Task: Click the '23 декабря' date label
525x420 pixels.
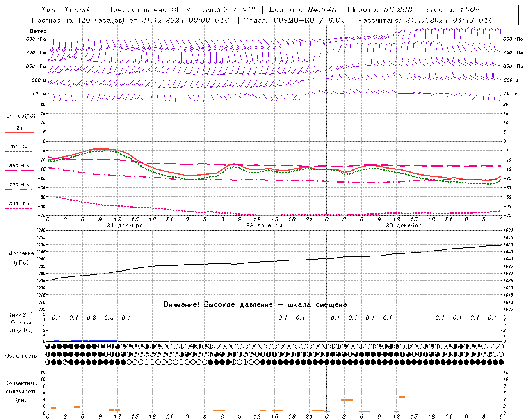Action: (404, 226)
